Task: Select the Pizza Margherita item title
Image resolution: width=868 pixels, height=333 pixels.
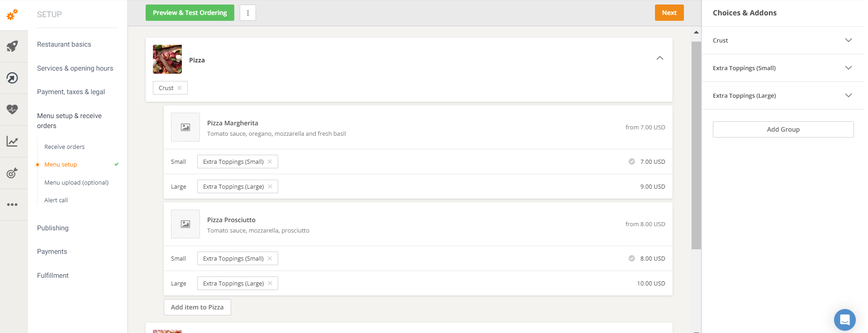Action: pyautogui.click(x=232, y=123)
